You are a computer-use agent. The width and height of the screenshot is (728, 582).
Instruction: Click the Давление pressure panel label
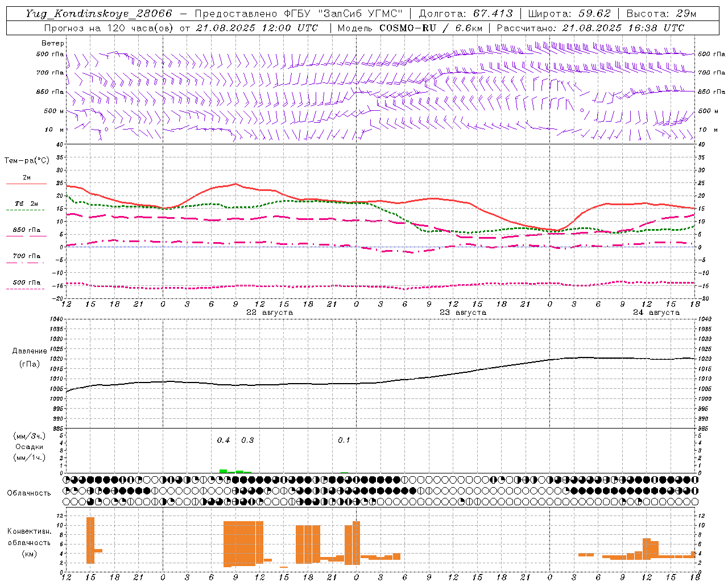(x=30, y=351)
